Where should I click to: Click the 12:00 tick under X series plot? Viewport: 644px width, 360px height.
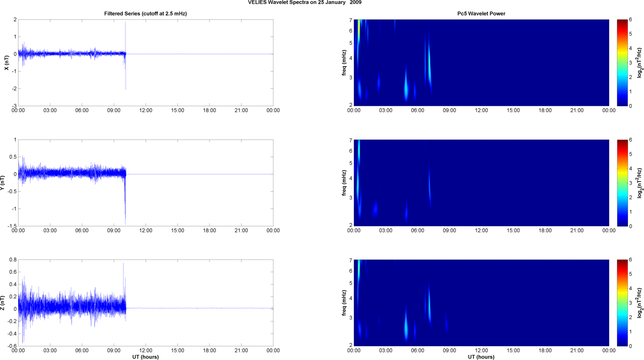click(146, 110)
